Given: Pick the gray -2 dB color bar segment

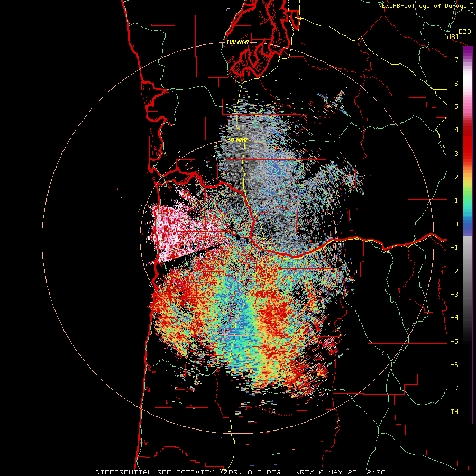Looking at the screenshot, I should click(x=467, y=271).
